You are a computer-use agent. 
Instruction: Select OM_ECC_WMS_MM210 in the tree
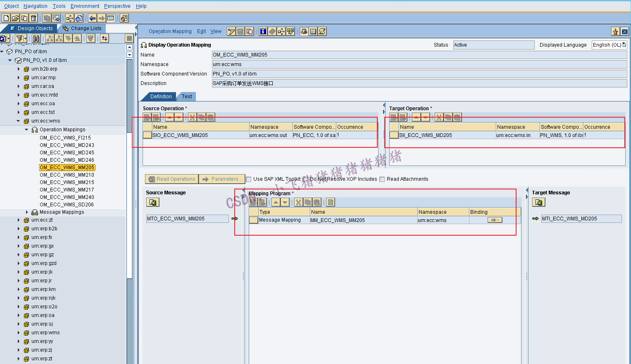[x=67, y=175]
